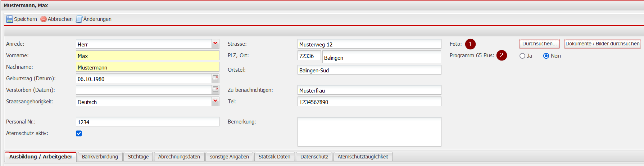Toggle the Atemschutz aktiv checkbox
644x166 pixels.
click(79, 133)
